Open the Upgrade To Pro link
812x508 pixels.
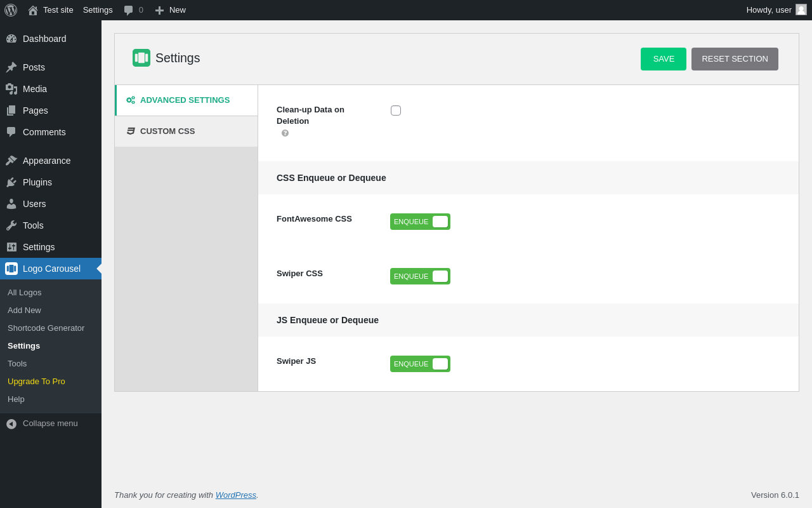tap(36, 382)
